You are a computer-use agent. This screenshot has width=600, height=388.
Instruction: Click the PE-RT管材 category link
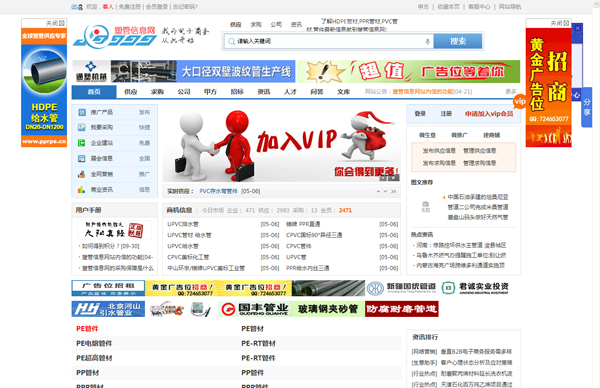[258, 344]
